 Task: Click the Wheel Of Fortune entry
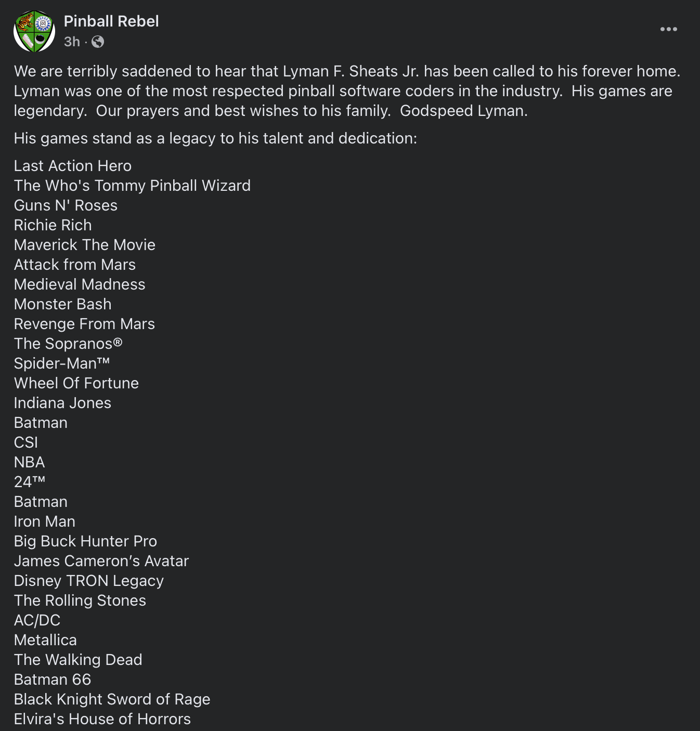(x=76, y=383)
